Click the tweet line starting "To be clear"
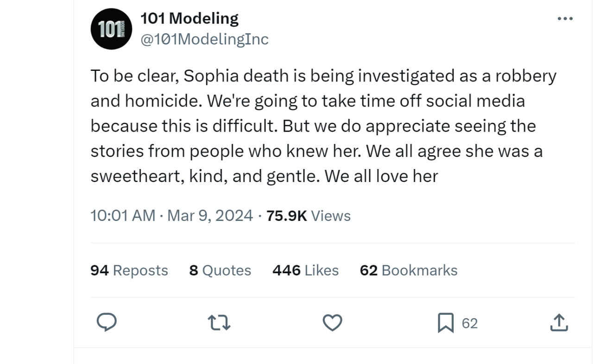The width and height of the screenshot is (613, 364). click(x=323, y=76)
